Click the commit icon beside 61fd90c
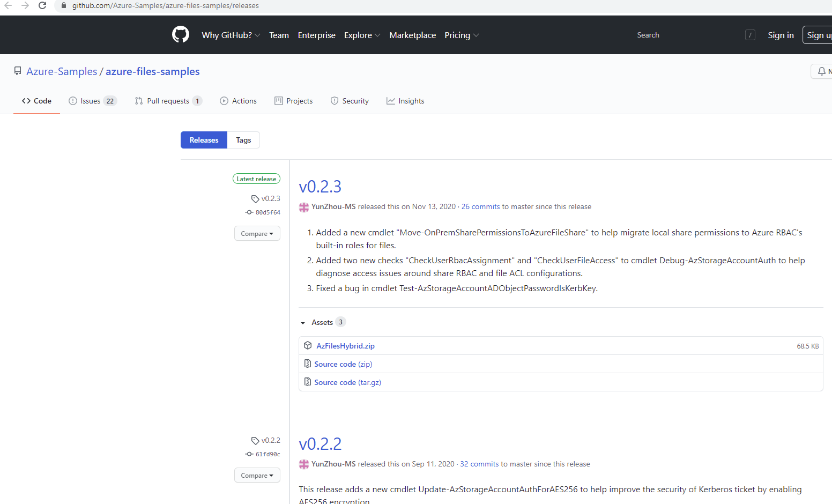 (x=249, y=454)
